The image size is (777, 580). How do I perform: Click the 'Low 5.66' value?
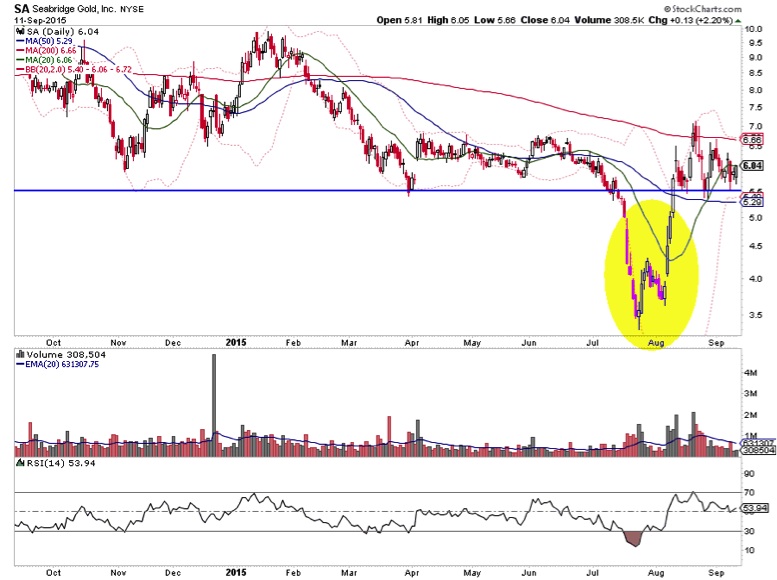click(x=495, y=20)
